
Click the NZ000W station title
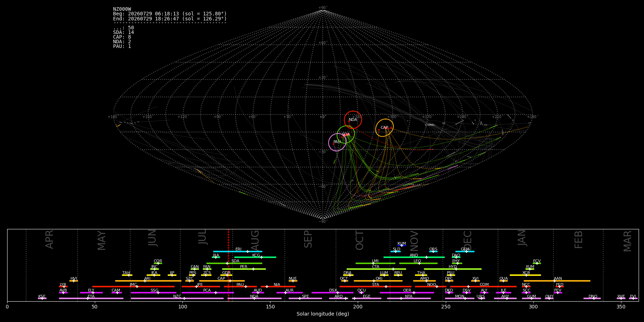122,9
